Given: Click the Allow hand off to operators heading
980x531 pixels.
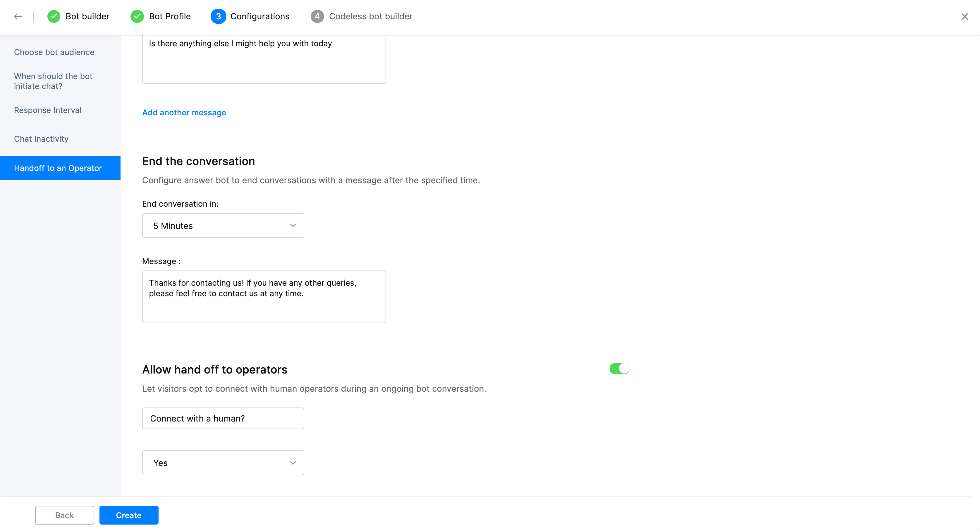Looking at the screenshot, I should click(214, 370).
